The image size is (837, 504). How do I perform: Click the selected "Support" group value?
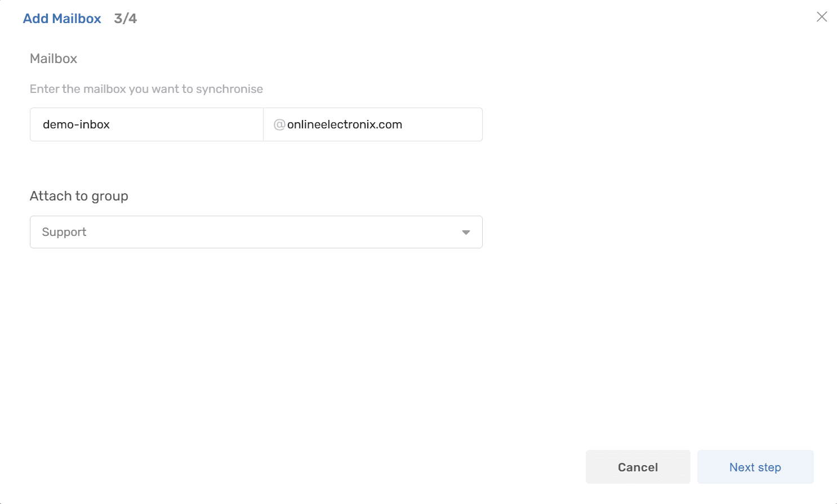tap(64, 232)
